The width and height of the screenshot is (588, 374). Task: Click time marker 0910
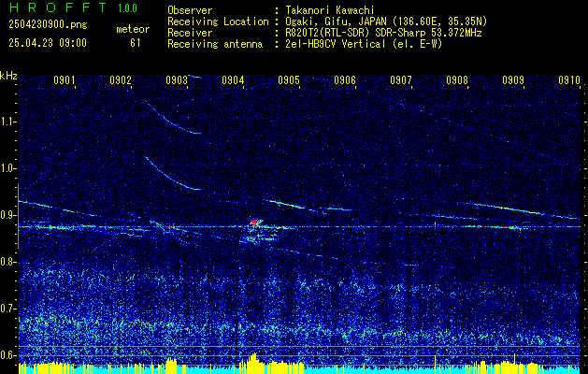tap(569, 79)
